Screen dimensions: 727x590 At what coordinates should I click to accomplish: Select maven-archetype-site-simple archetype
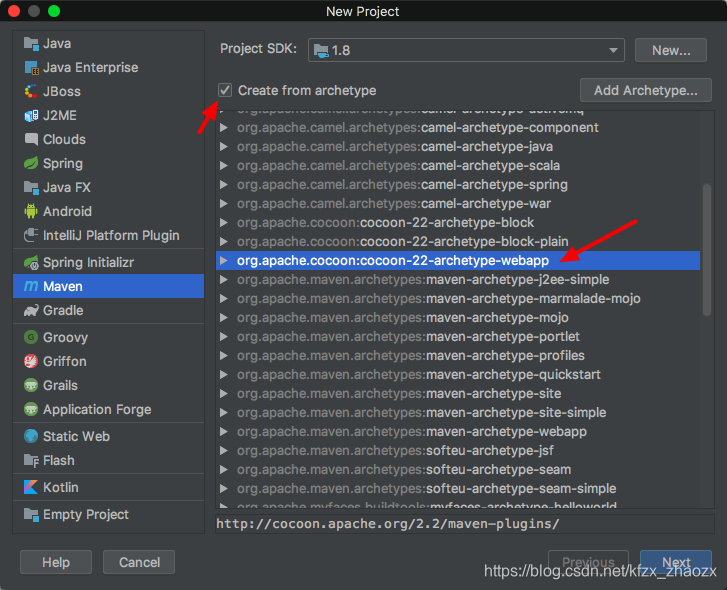[x=458, y=412]
